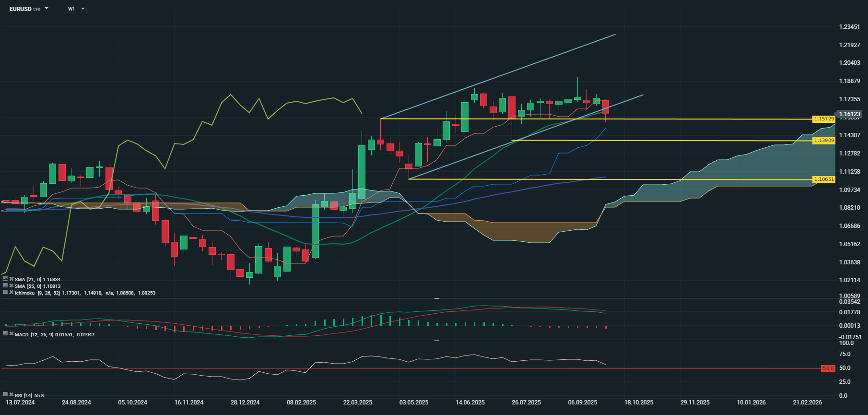
Task: Open settings icon for RSI indicator
Action: [5, 395]
